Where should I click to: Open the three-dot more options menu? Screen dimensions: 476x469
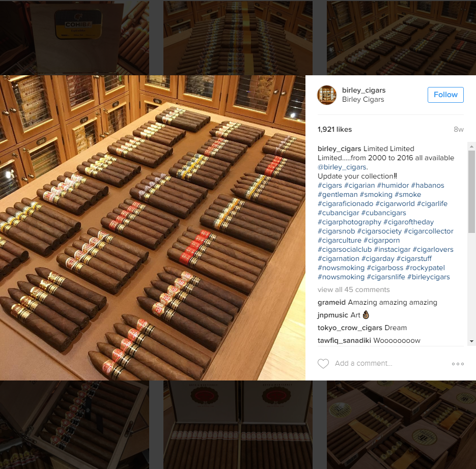[x=458, y=364]
